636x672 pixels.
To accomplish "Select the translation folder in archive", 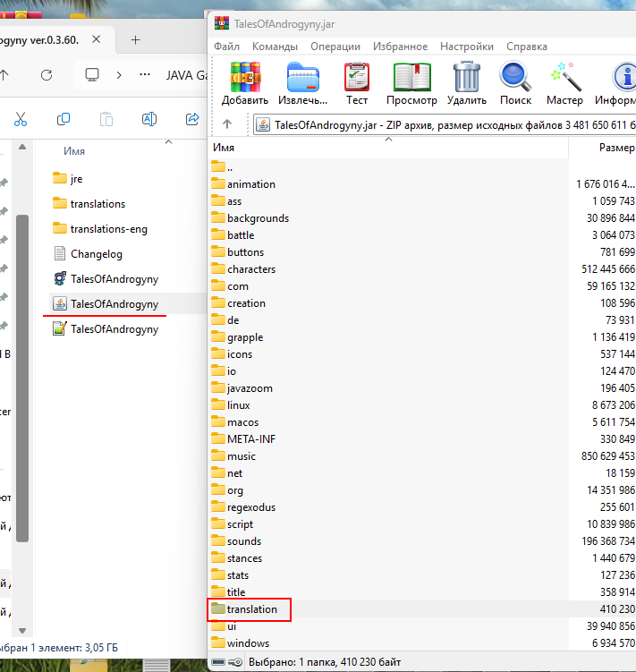I will click(244, 609).
